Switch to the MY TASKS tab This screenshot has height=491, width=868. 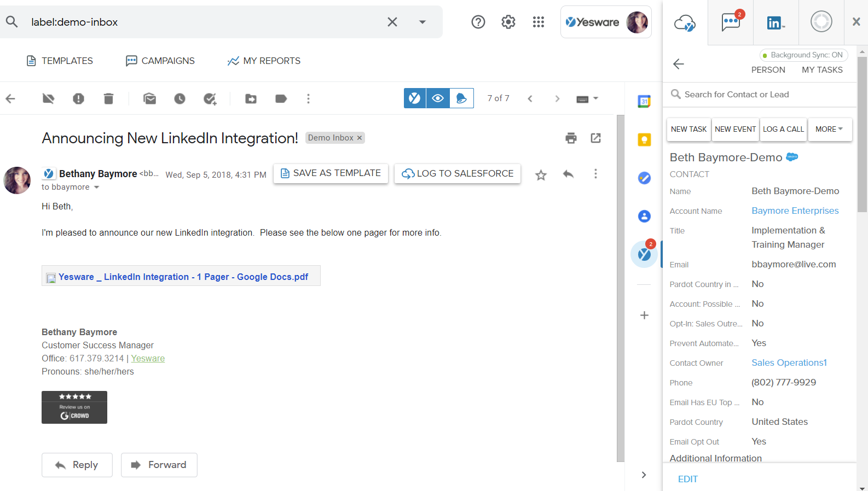(x=822, y=70)
